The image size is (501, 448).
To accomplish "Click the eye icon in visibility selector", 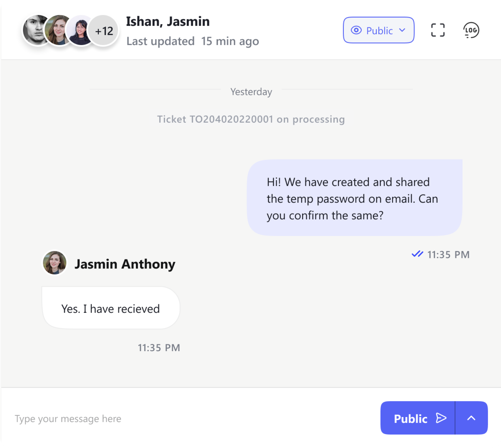I will click(x=356, y=30).
